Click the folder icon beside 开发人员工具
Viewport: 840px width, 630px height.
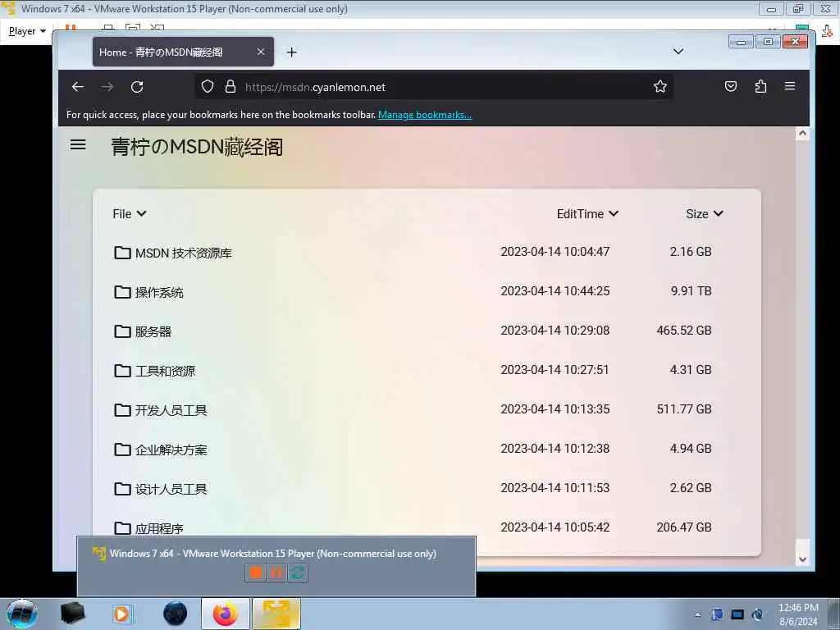123,410
